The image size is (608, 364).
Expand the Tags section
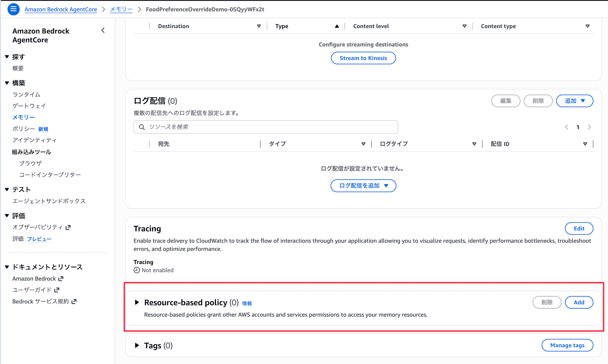(137, 345)
